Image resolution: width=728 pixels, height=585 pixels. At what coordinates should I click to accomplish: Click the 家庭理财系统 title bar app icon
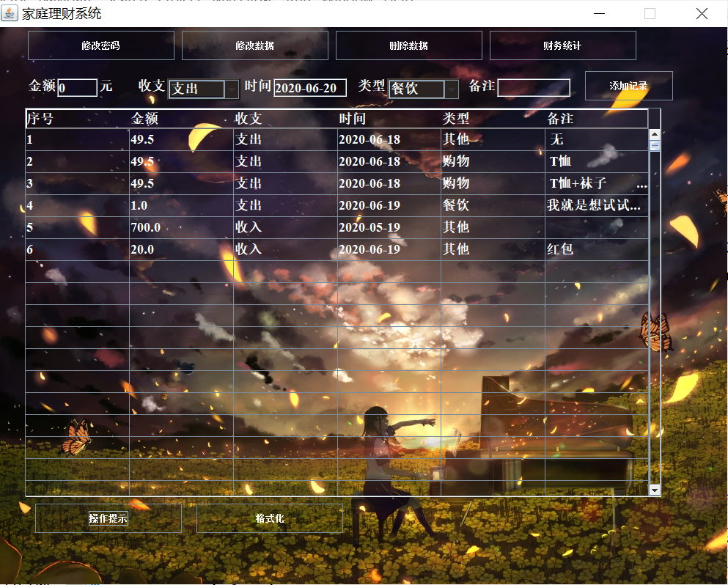[x=10, y=13]
